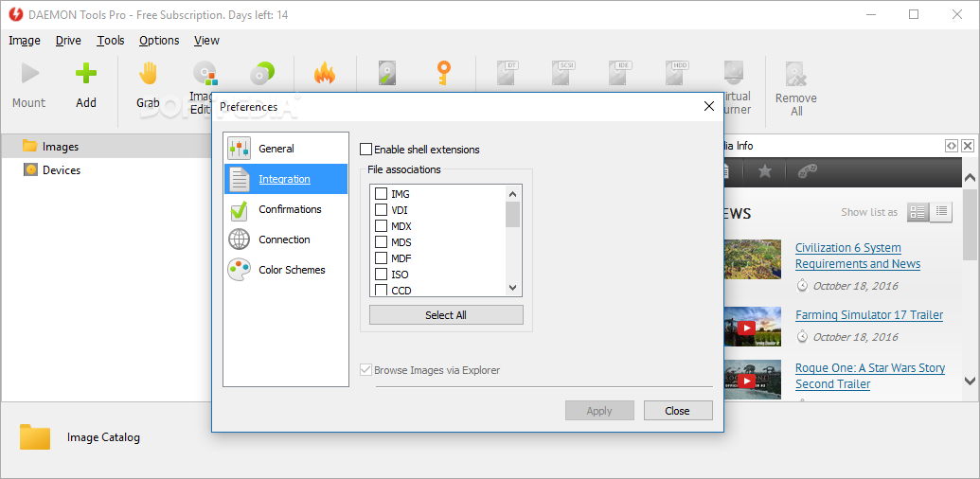Click the Remove All drives icon
Screen dimensions: 980x479
pyautogui.click(x=795, y=74)
